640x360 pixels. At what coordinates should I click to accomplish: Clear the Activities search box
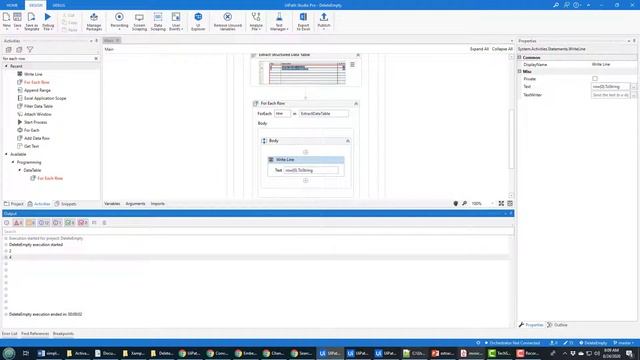(x=96, y=59)
